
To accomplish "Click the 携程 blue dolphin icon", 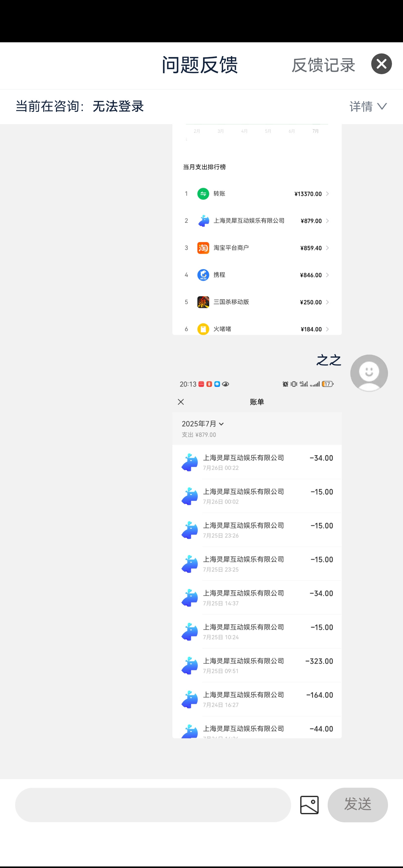I will (203, 275).
